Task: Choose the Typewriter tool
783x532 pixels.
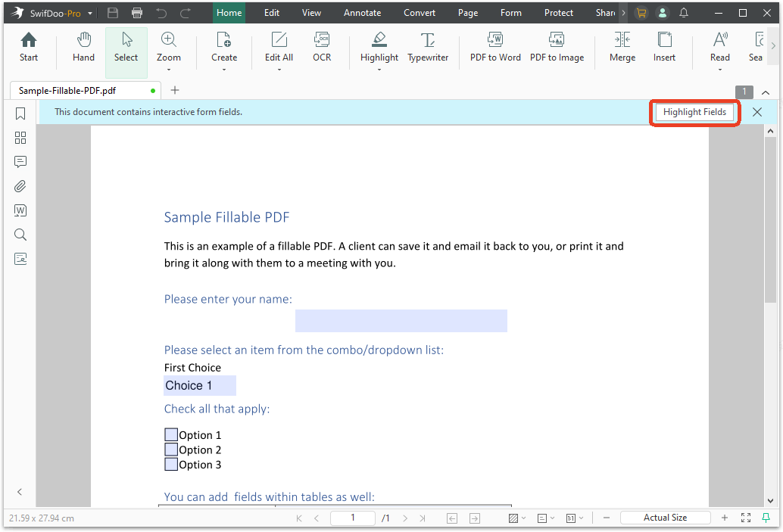Action: [x=428, y=47]
